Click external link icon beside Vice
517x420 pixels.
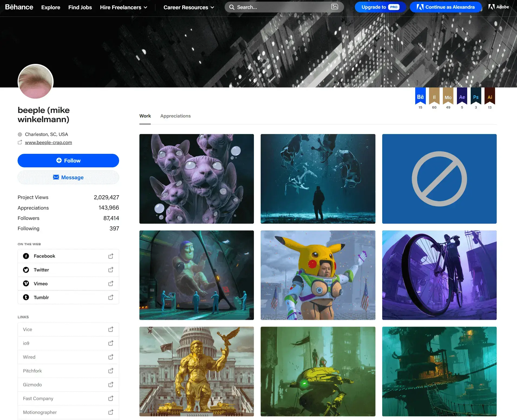tap(111, 329)
